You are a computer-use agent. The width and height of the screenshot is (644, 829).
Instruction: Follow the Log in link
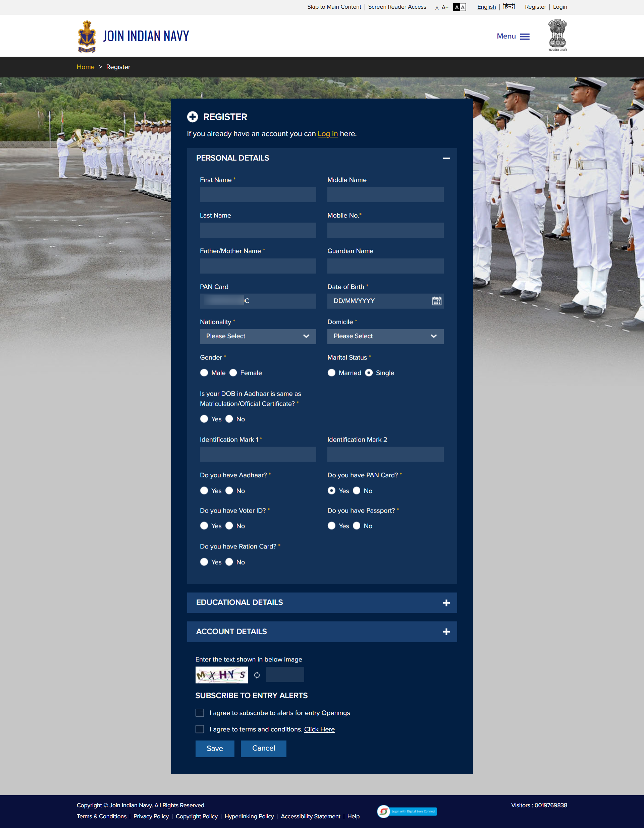[327, 134]
